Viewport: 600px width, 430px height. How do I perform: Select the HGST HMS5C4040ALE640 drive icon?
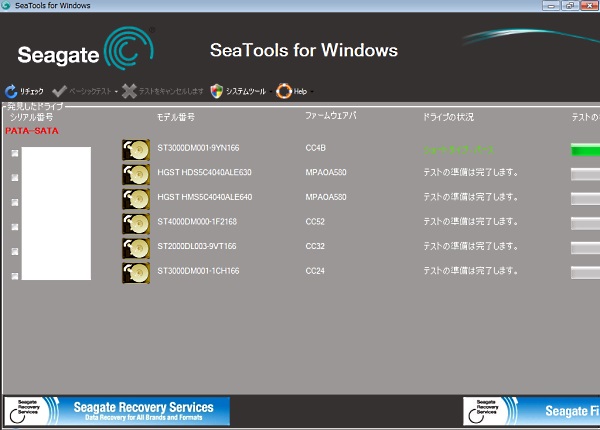135,198
